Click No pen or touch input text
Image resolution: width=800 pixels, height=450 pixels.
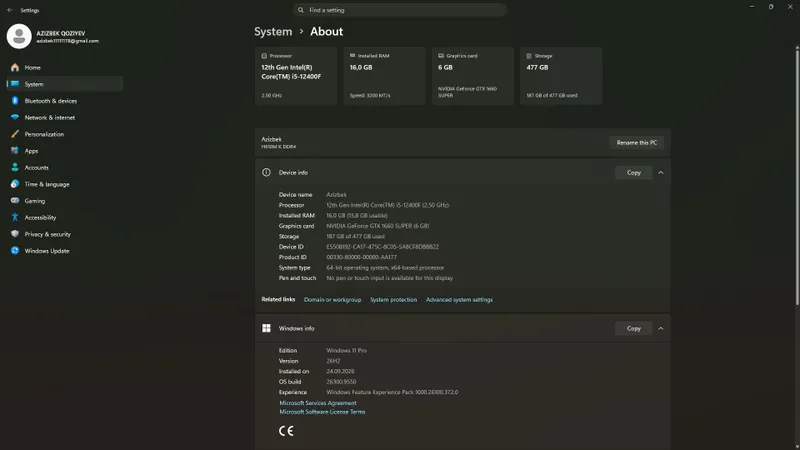[x=389, y=278]
